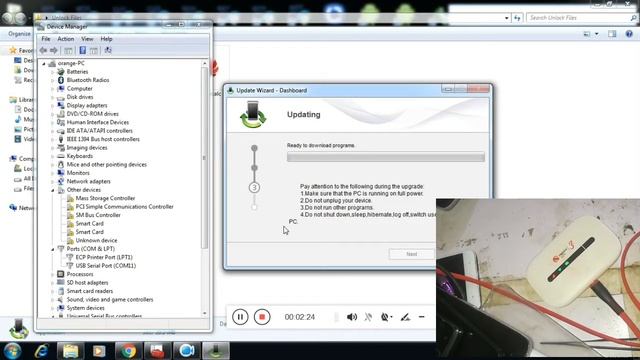Select IEEE 1394 Bus host controllers
The image size is (640, 360).
tap(103, 139)
